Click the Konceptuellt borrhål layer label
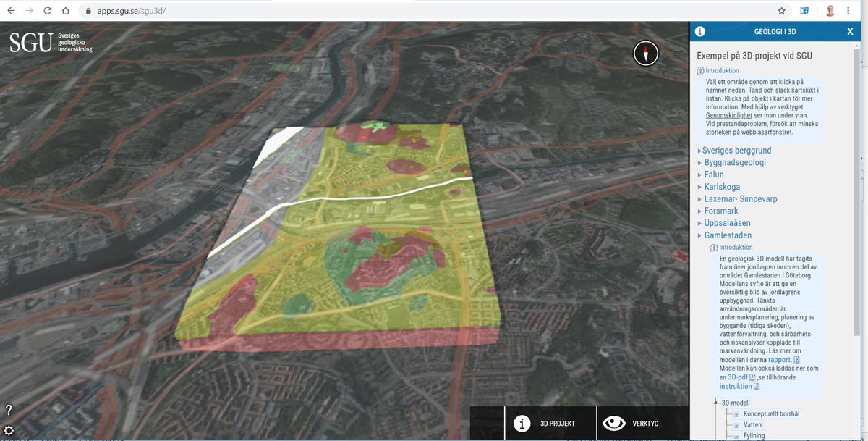The image size is (868, 441). (x=772, y=414)
